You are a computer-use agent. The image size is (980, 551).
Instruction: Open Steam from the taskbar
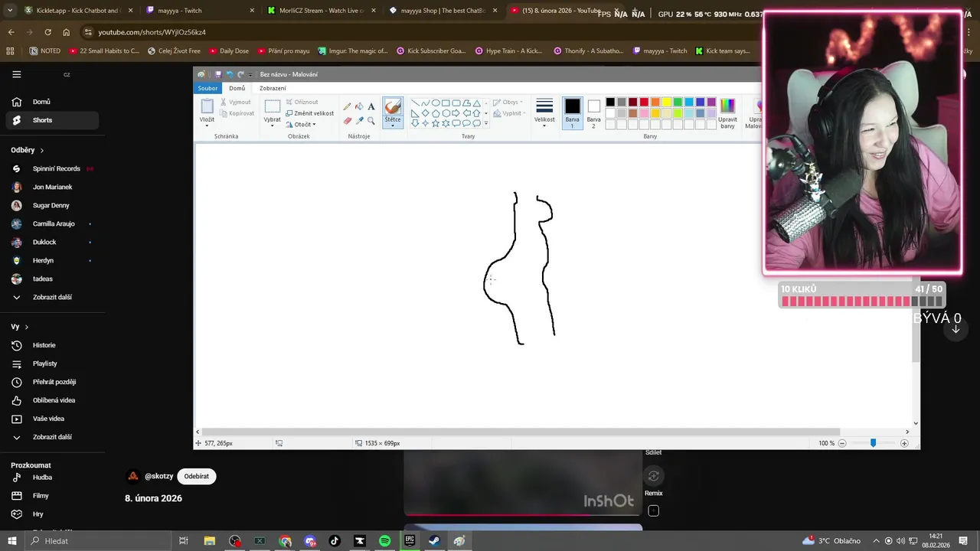point(434,541)
